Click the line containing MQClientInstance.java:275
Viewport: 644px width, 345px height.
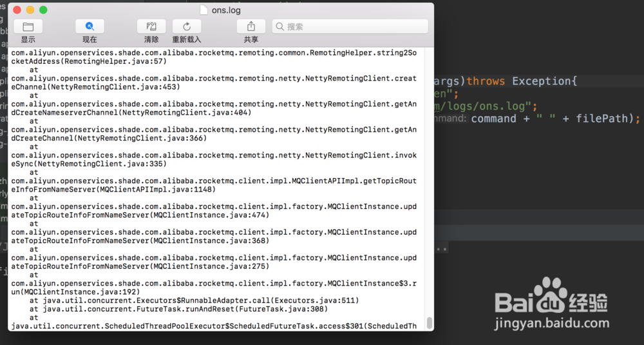coord(140,266)
